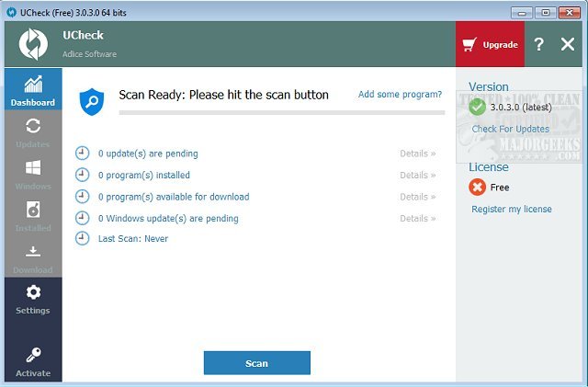
Task: Start scanning with the Scan button
Action: pyautogui.click(x=256, y=363)
